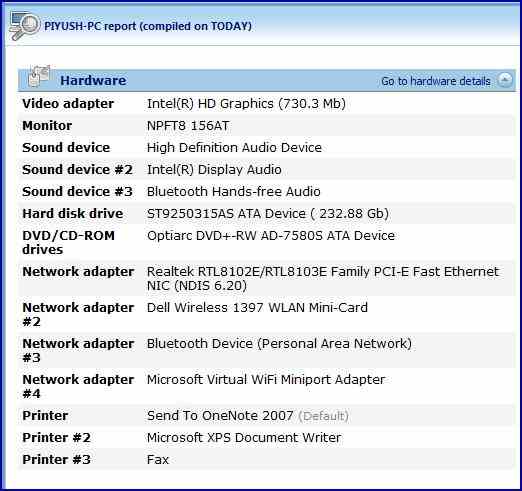Select ST9250315AS ATA Device value

click(x=268, y=214)
